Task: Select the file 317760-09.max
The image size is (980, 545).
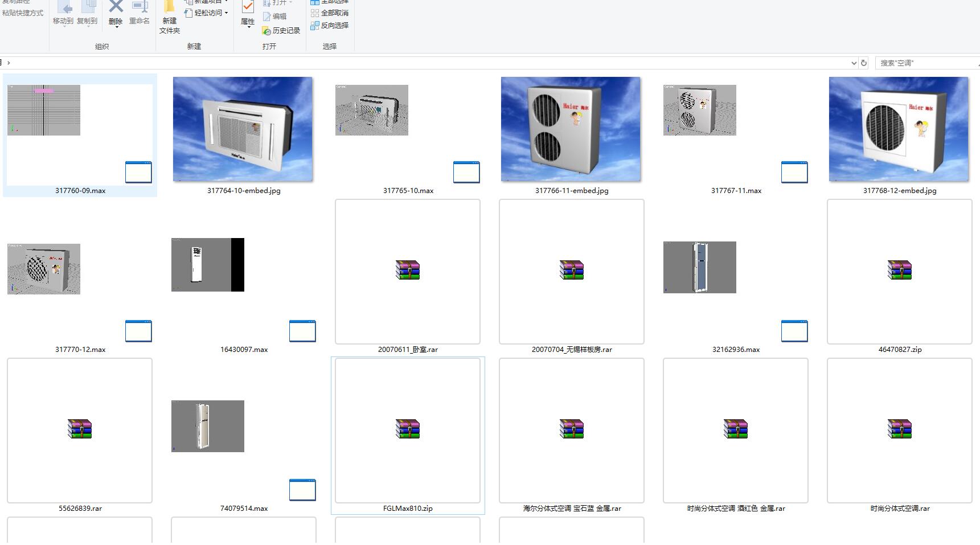Action: click(80, 135)
